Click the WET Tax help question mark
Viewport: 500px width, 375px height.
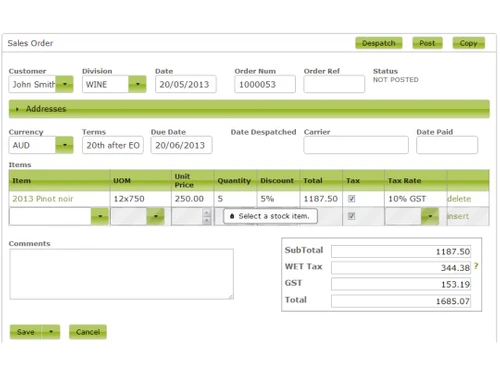(476, 266)
